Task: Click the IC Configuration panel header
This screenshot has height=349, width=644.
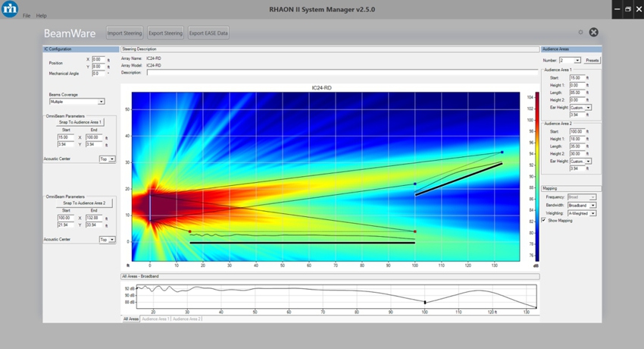Action: pyautogui.click(x=81, y=49)
